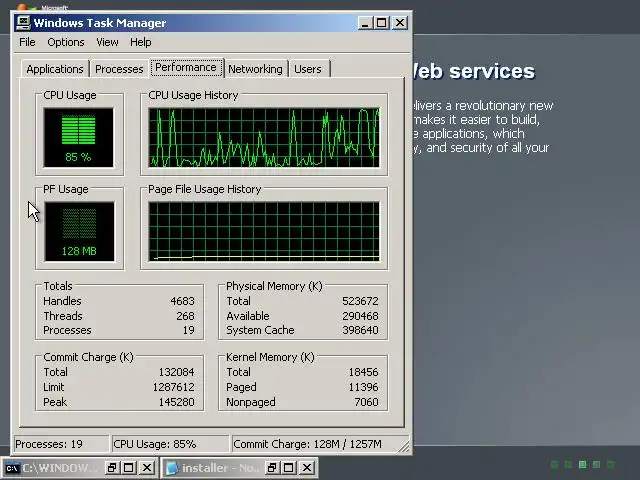Restore the C:\WINDOW... minimized window
Screen dimensions: 640x480
click(x=111, y=468)
